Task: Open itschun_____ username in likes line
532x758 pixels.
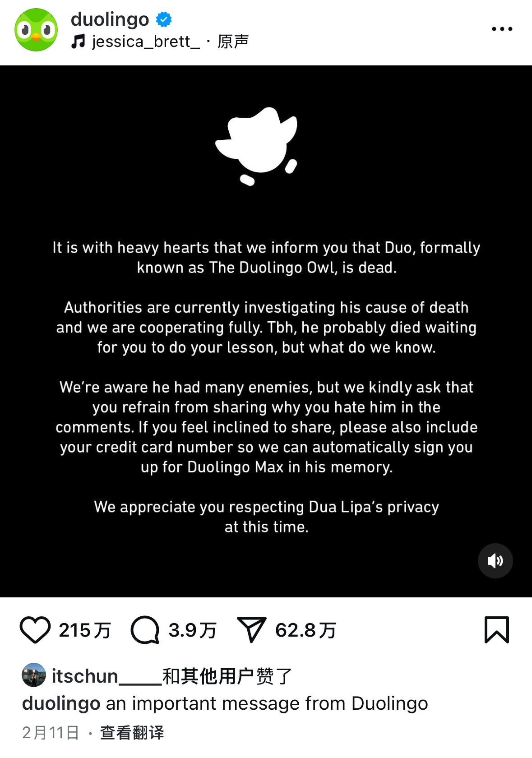Action: point(107,676)
